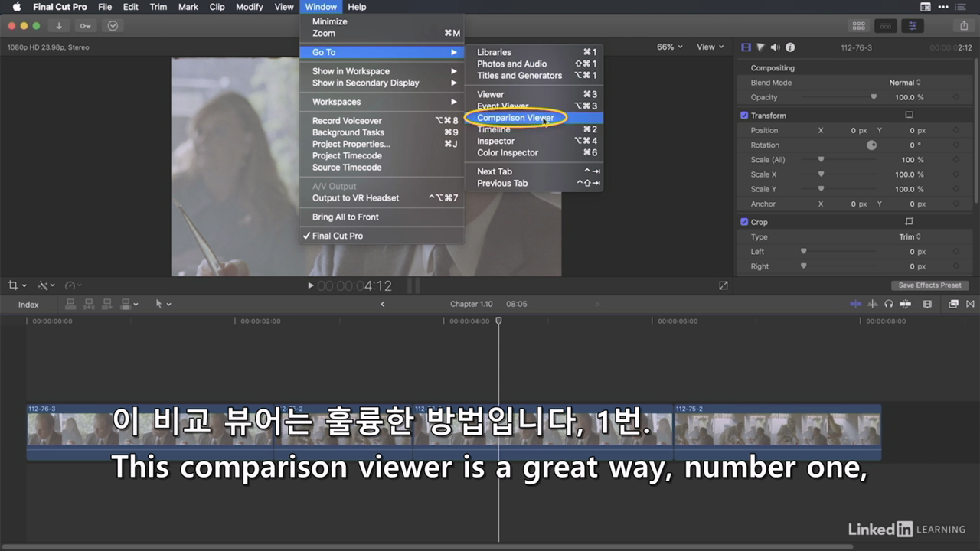Connect clip to primary storyline icon

tap(70, 304)
